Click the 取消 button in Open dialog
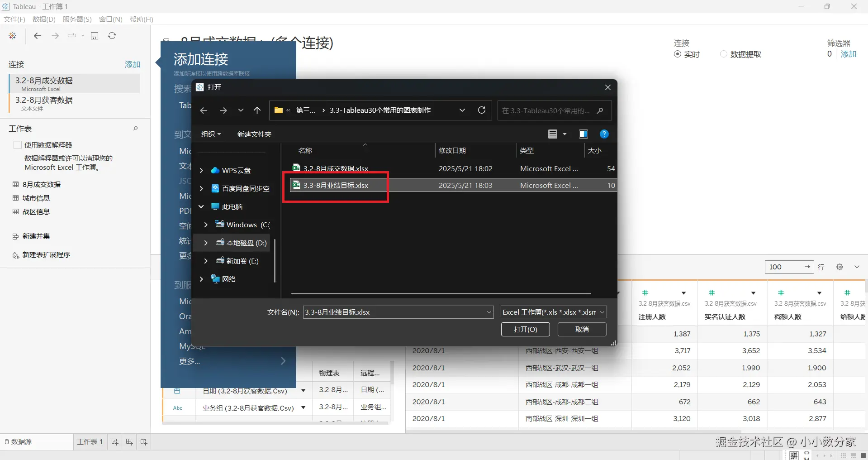868x460 pixels. tap(582, 330)
